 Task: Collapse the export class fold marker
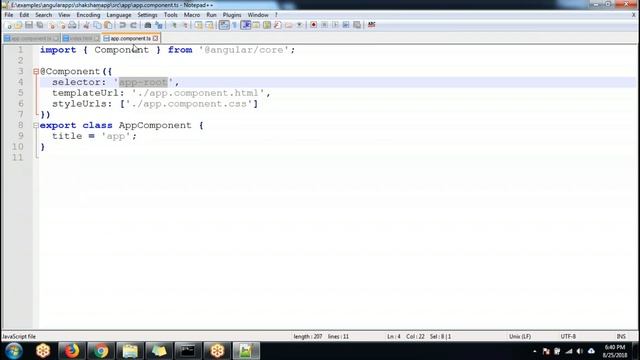point(36,125)
